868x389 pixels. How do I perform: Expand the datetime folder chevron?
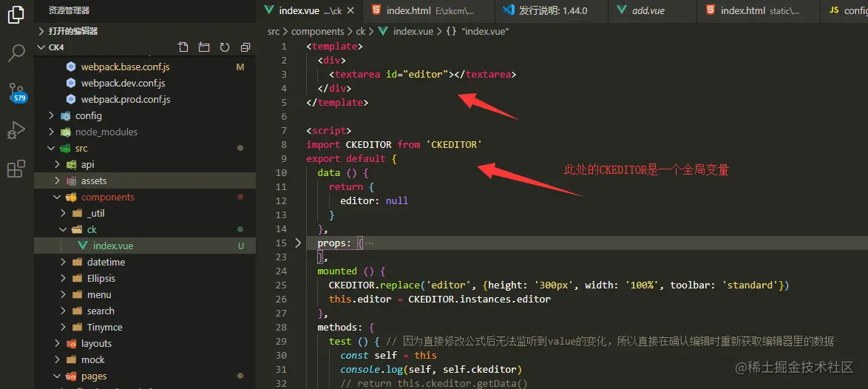(63, 262)
